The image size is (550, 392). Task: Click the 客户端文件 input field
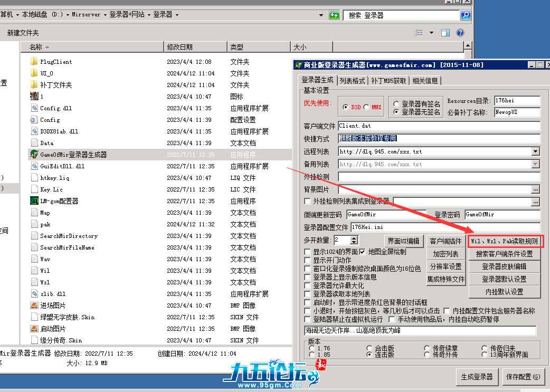(439, 126)
